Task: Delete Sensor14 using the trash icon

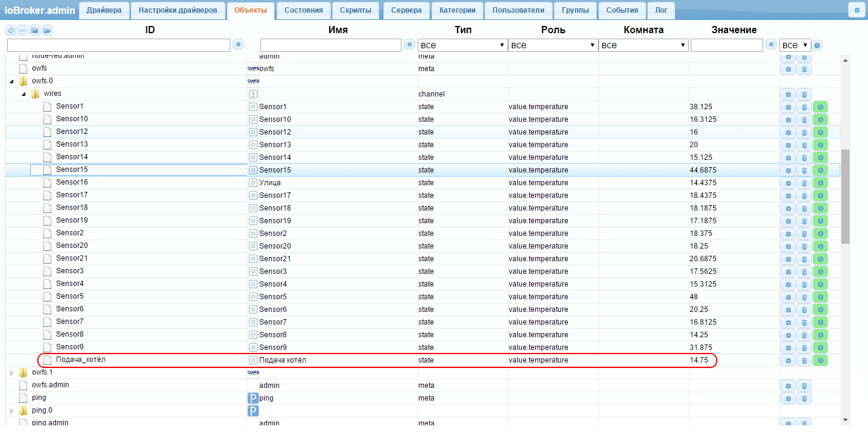Action: [804, 157]
